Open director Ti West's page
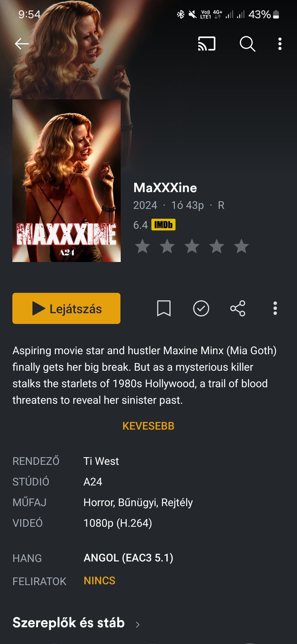This screenshot has width=297, height=644. 101,461
